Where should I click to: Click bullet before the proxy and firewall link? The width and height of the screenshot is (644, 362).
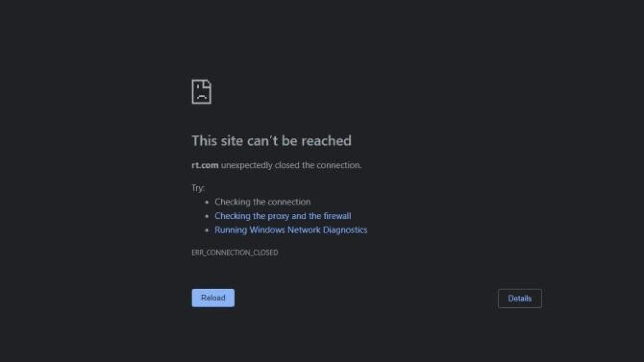(207, 217)
